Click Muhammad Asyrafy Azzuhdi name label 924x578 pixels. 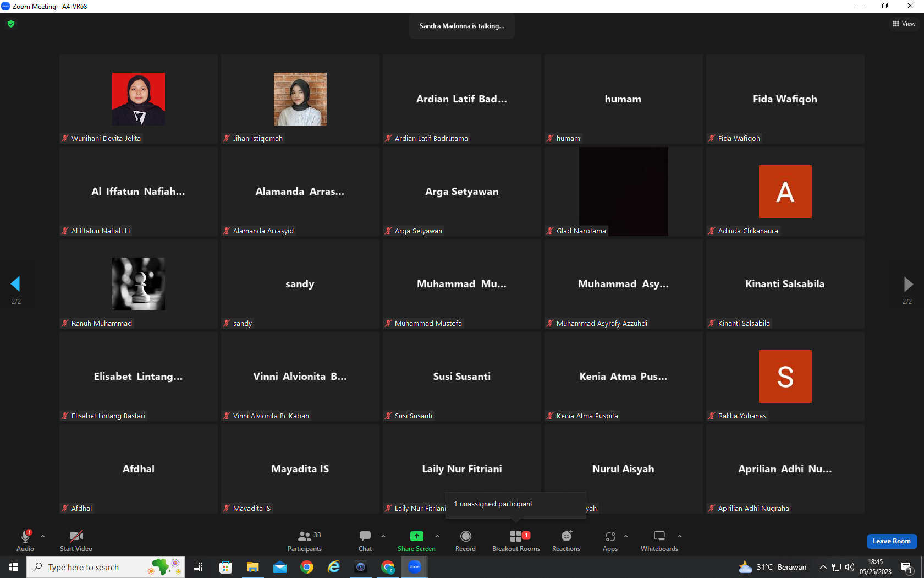pos(602,323)
